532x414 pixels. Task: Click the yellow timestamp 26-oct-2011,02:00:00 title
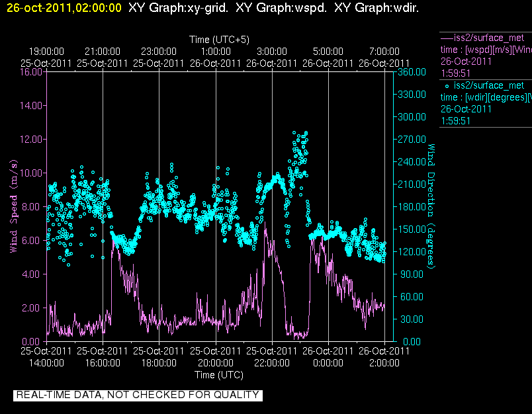pos(64,8)
